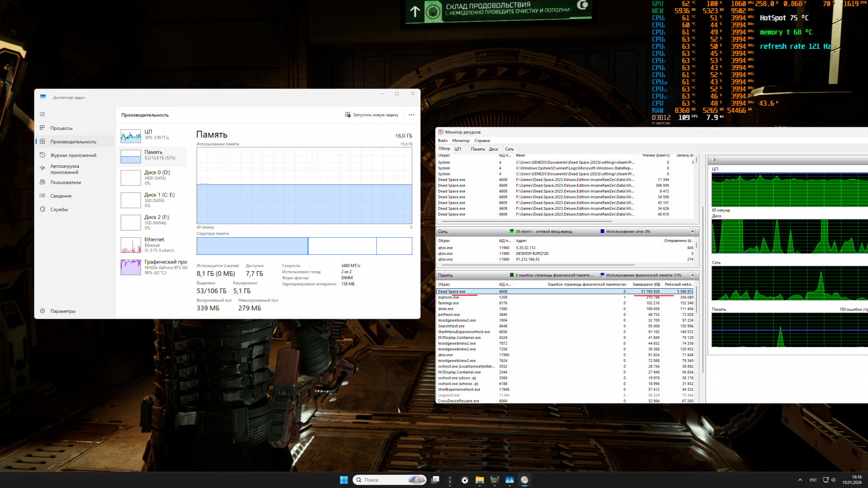
Task: Show hidden system tray icons
Action: click(800, 480)
